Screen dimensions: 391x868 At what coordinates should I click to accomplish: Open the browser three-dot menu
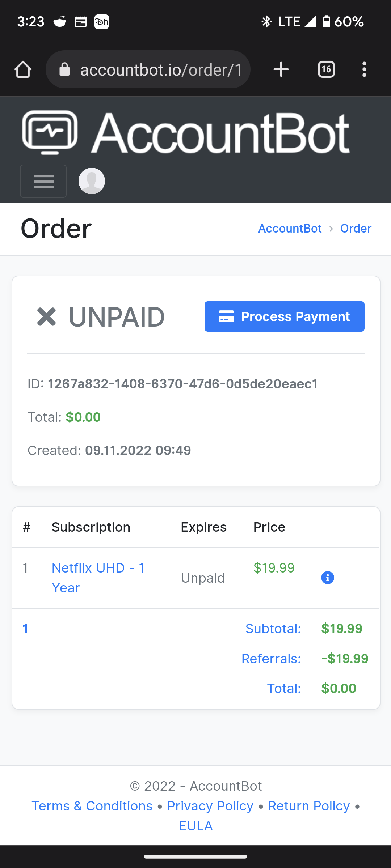click(x=364, y=69)
